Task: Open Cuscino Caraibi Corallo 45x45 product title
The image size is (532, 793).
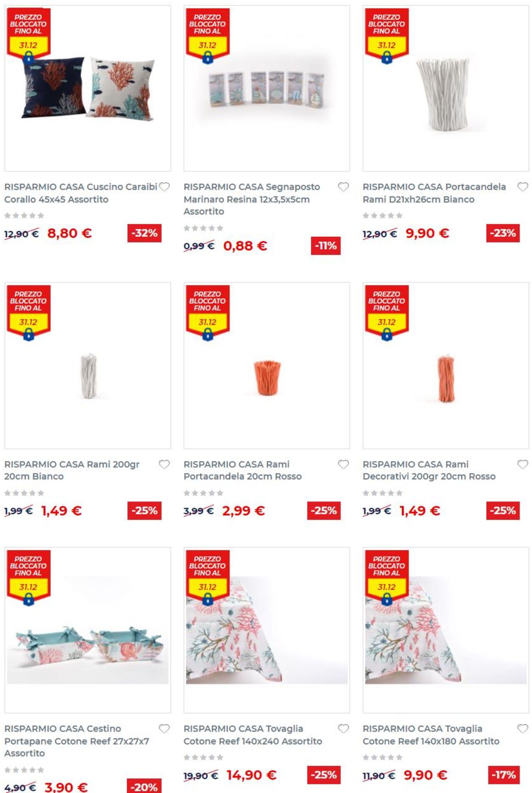Action: coord(81,193)
